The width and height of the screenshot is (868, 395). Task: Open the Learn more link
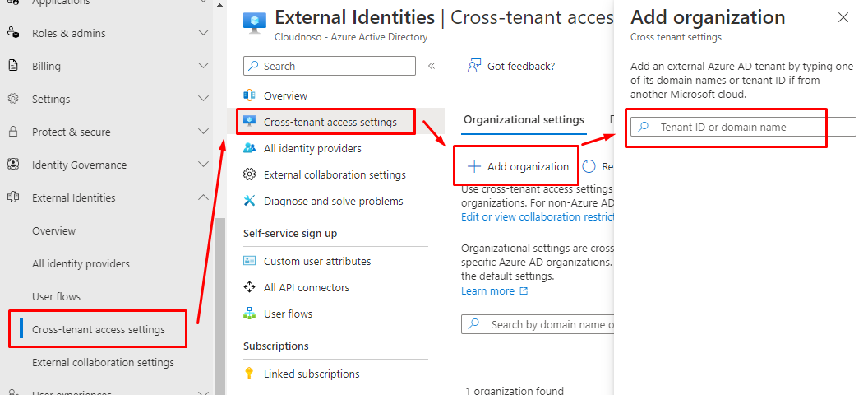(x=487, y=291)
